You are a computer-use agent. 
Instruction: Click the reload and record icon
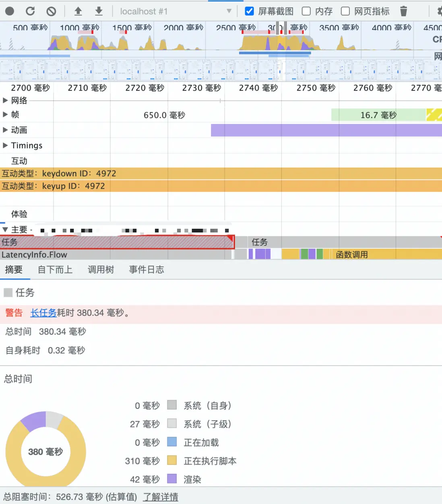tap(30, 11)
